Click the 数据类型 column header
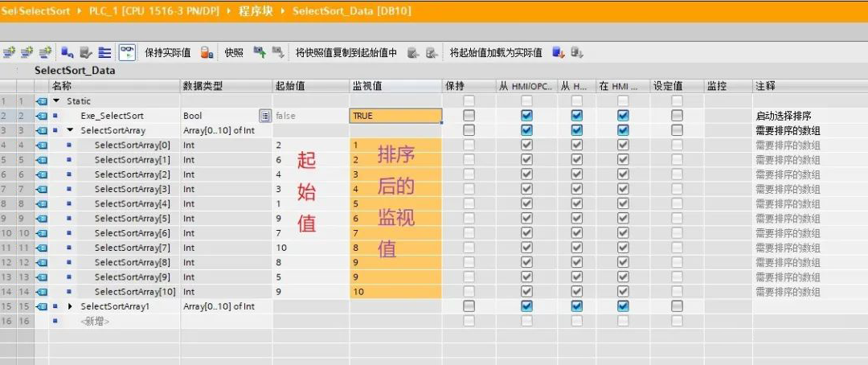The width and height of the screenshot is (868, 365). [227, 86]
